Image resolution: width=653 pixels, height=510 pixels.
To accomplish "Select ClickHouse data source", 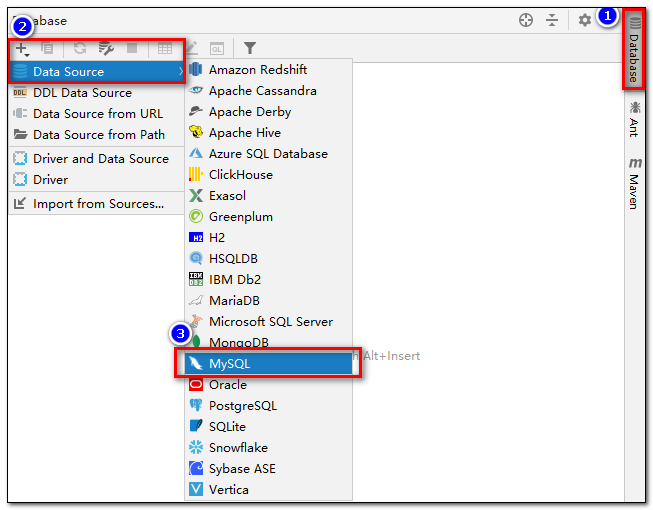I will click(x=269, y=174).
